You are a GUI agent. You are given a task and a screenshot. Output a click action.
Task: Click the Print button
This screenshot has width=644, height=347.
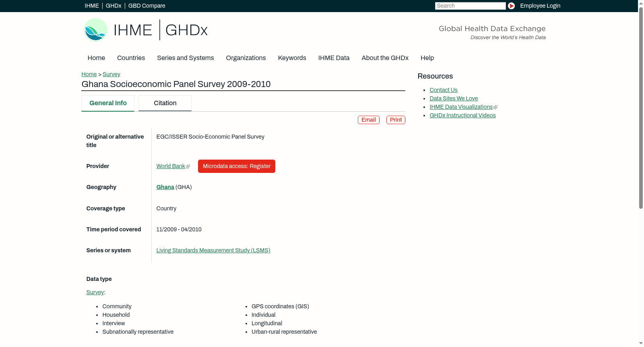point(396,120)
